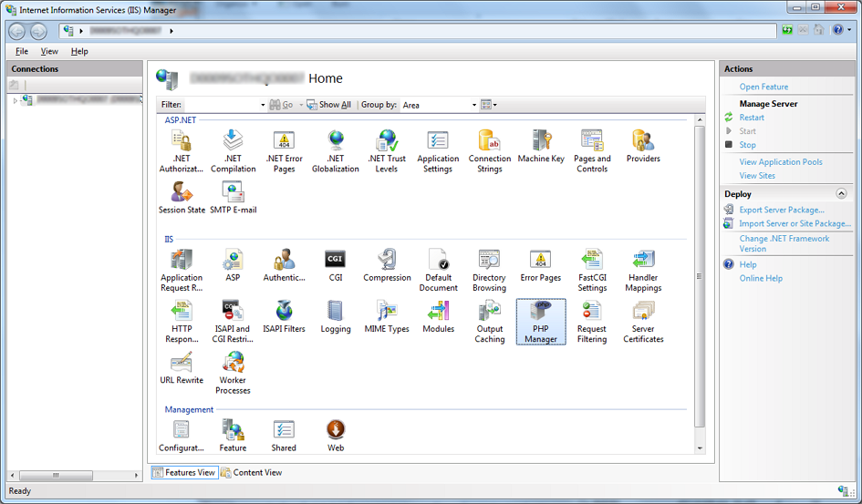Open the ASP feature icon
862x504 pixels.
click(x=234, y=266)
